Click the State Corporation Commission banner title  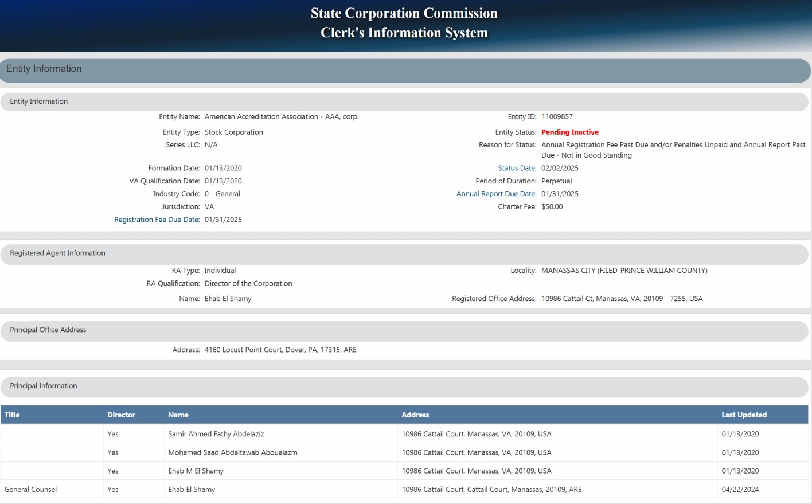pyautogui.click(x=404, y=13)
